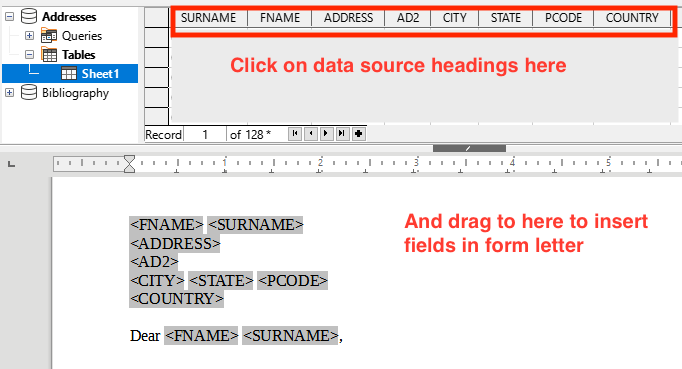The width and height of the screenshot is (682, 369).
Task: Click the select-all corner of data grid
Action: 157,17
